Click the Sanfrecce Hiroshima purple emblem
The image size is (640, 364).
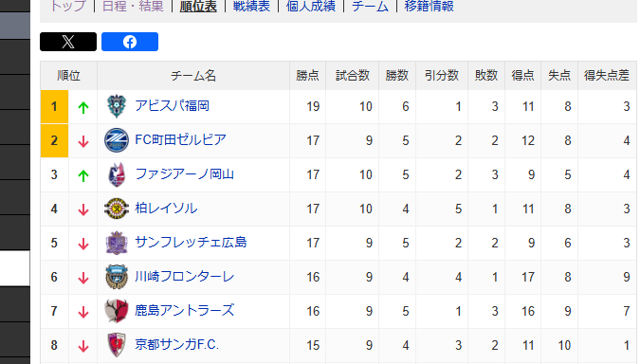click(117, 243)
